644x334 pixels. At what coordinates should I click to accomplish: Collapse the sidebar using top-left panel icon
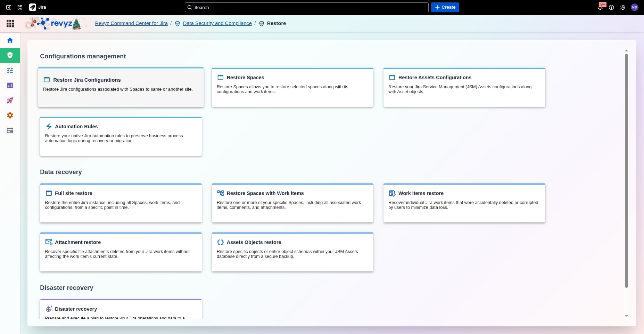(9, 7)
